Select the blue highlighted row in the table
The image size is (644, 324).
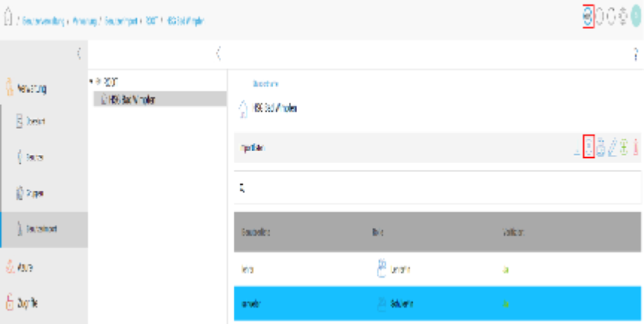coord(438,303)
